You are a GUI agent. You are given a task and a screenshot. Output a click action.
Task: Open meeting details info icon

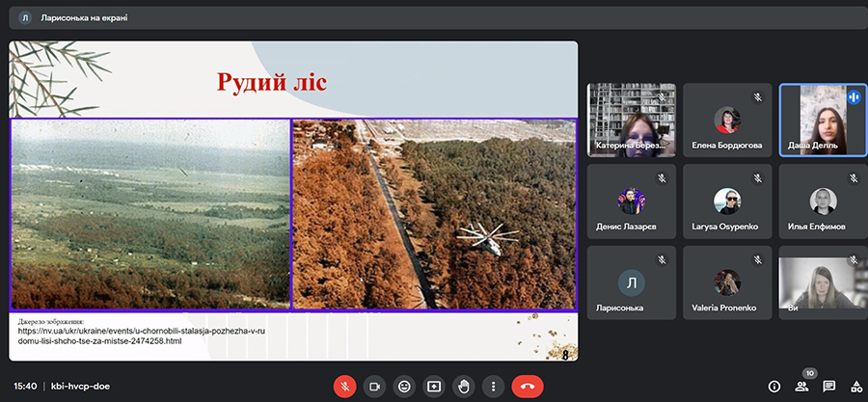tap(774, 387)
